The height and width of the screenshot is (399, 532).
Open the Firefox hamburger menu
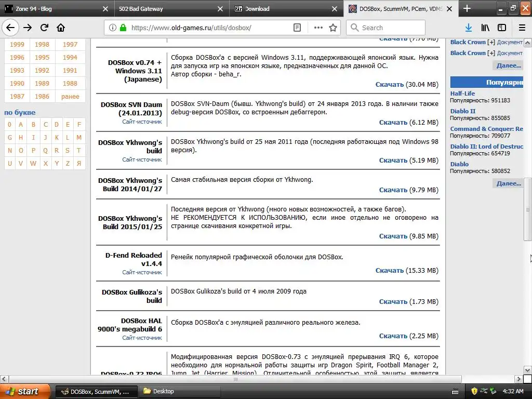point(522,28)
